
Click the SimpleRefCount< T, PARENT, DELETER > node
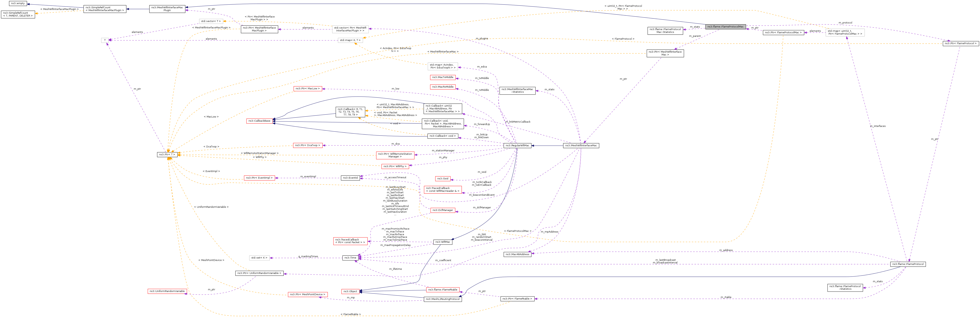[x=18, y=14]
